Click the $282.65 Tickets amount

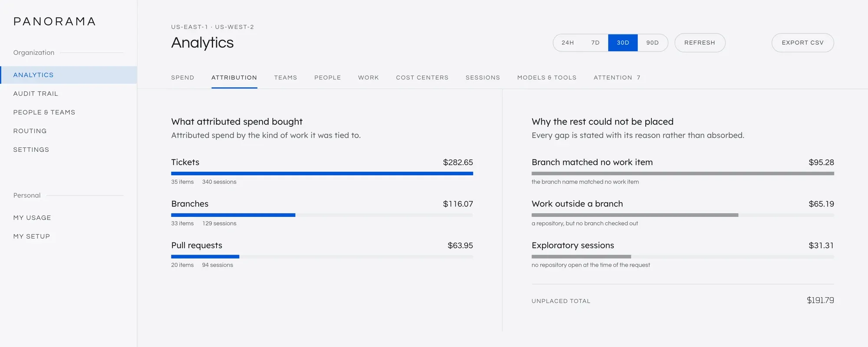tap(458, 162)
